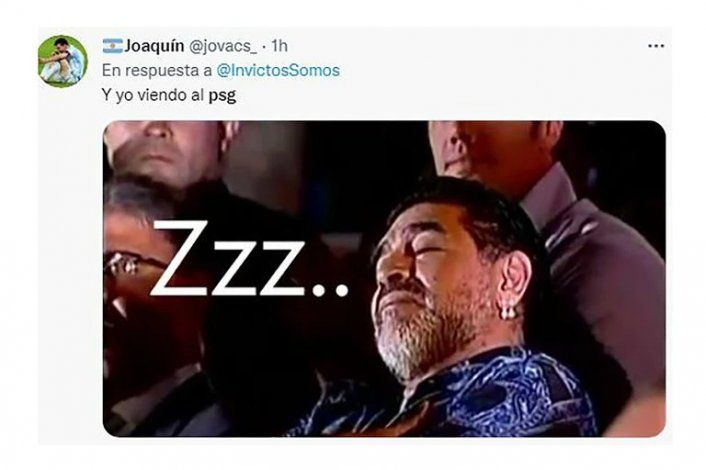Click the bold word psg
The height and width of the screenshot is (470, 706).
pos(222,96)
